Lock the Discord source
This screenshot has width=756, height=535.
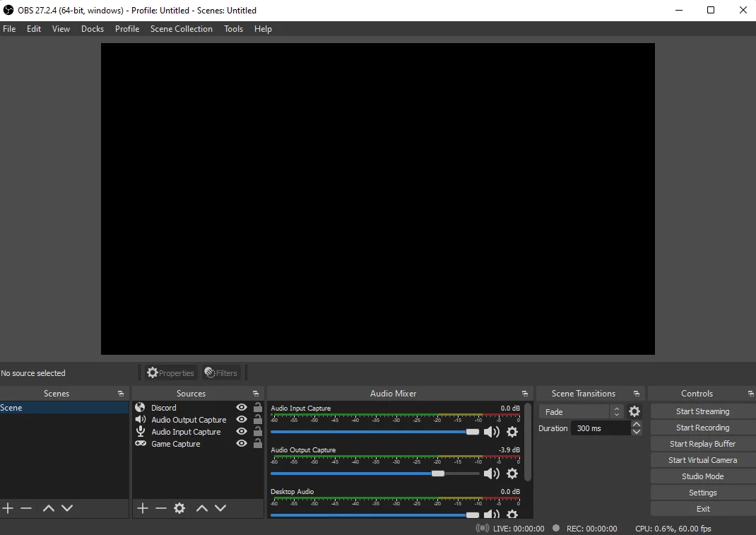258,407
